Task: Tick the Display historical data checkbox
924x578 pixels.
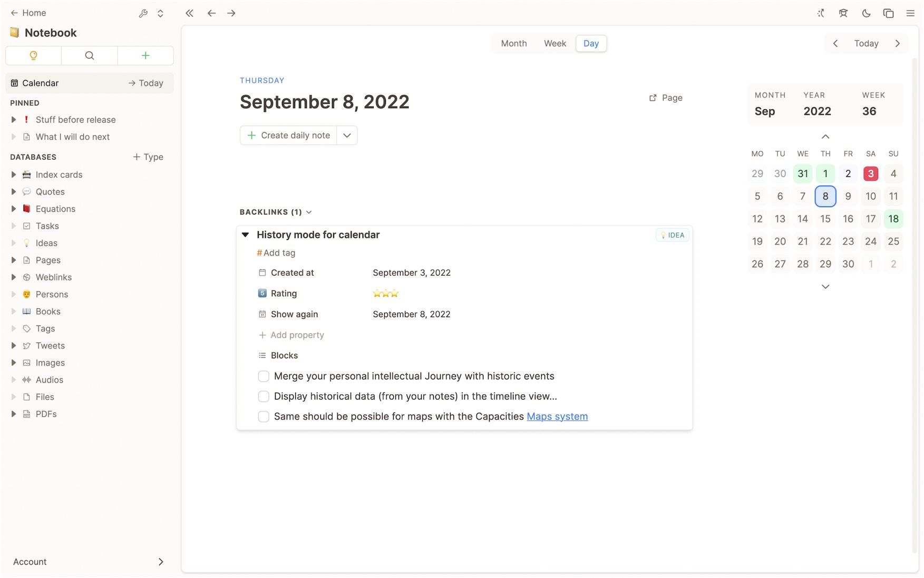Action: coord(264,396)
